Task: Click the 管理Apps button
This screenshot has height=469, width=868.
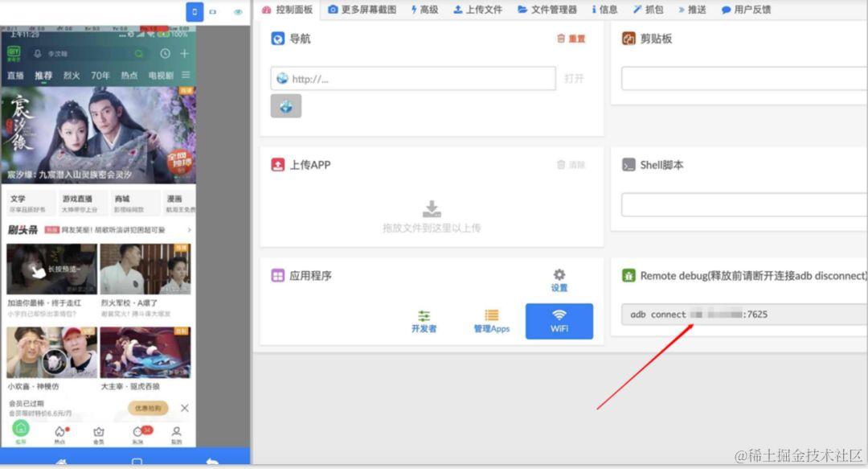Action: pyautogui.click(x=492, y=321)
